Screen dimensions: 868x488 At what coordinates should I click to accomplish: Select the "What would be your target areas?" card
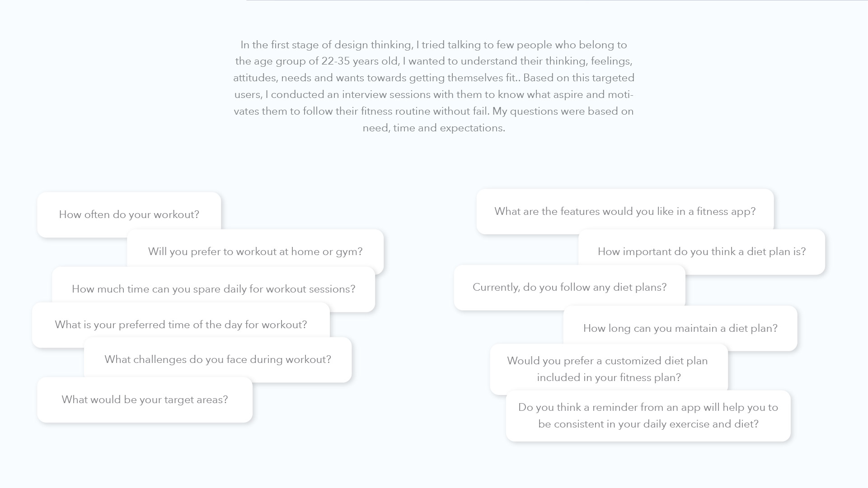tap(145, 400)
